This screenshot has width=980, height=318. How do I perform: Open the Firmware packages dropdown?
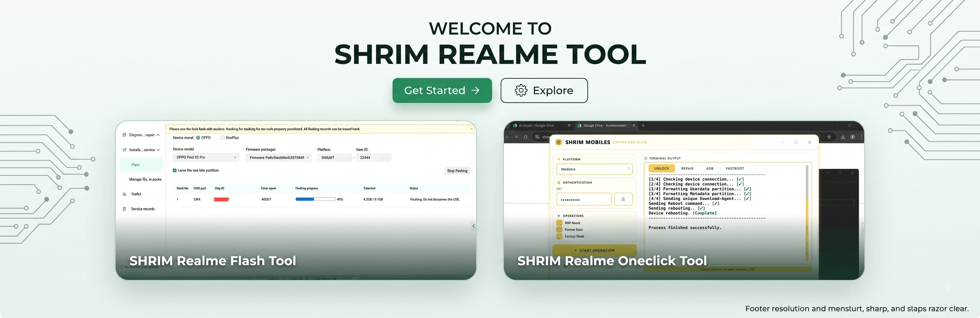(279, 157)
